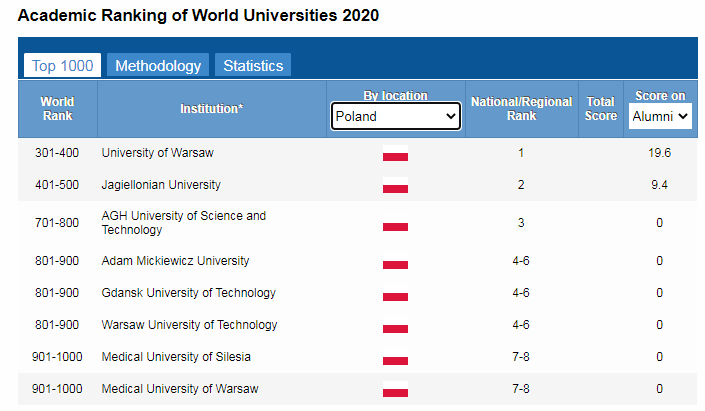Open the Poland location dropdown
This screenshot has height=411, width=705.
[396, 116]
